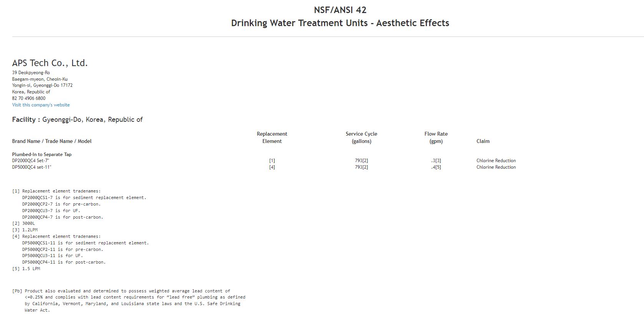Select the DP5000QC4 set-11" model name
The height and width of the screenshot is (317, 644).
(32, 167)
